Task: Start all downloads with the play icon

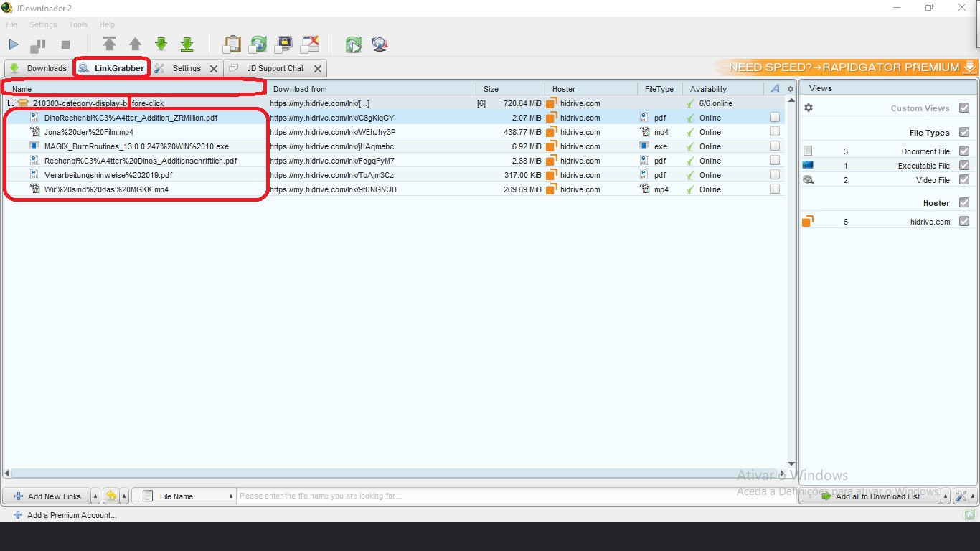Action: pos(14,44)
